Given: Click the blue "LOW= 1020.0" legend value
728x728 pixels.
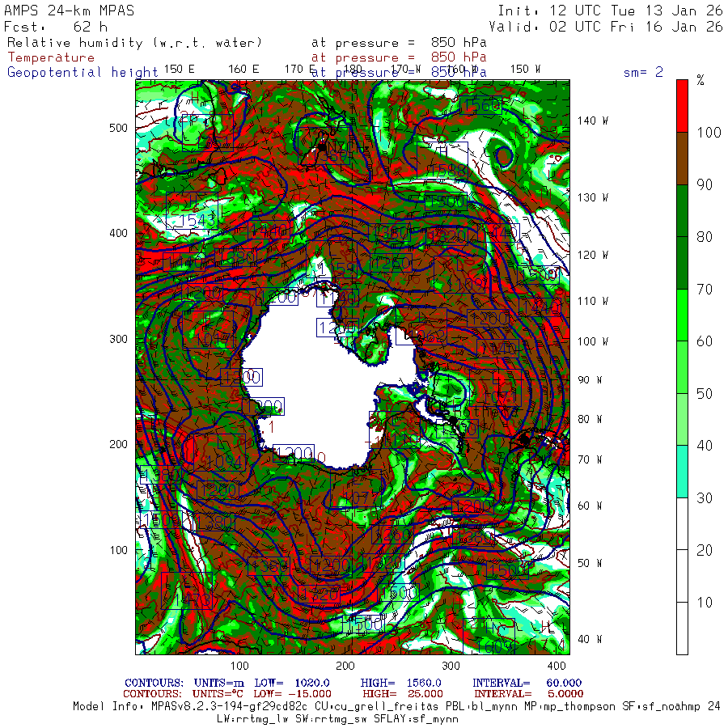Looking at the screenshot, I should pos(291,683).
